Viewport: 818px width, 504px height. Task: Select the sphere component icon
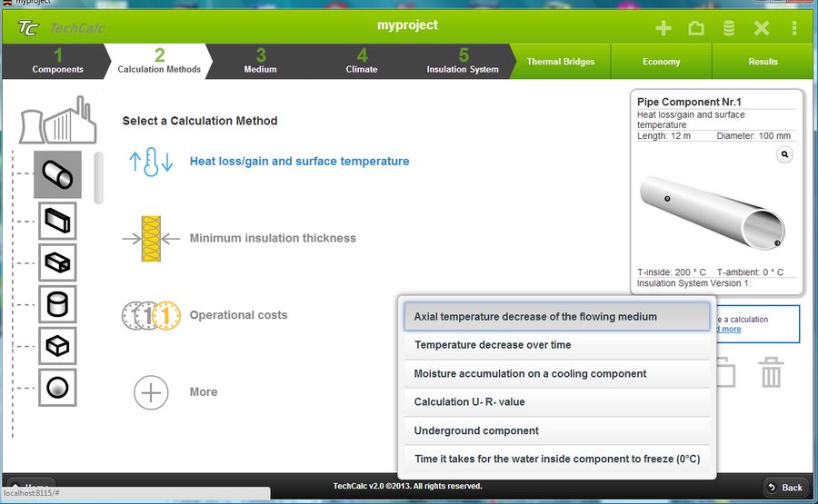click(57, 388)
